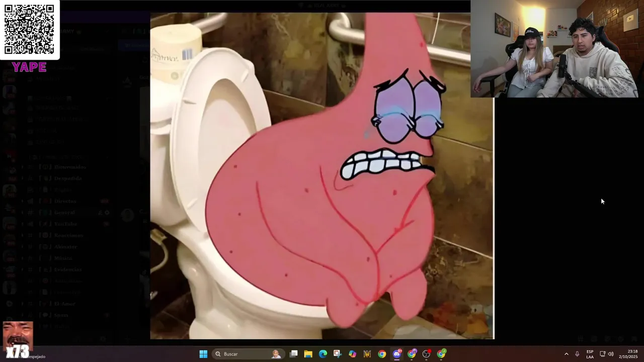Open Task View from the taskbar

tap(293, 354)
